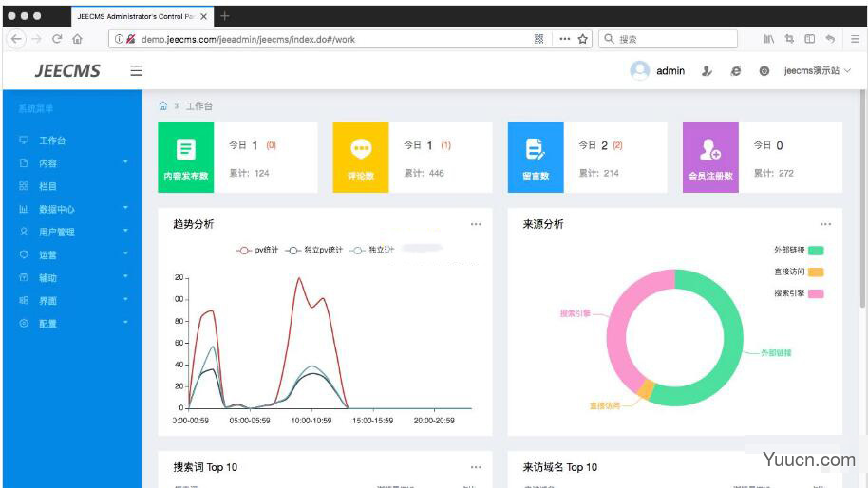The width and height of the screenshot is (868, 488).
Task: Click the purple 会员注册数 card icon
Action: [710, 149]
